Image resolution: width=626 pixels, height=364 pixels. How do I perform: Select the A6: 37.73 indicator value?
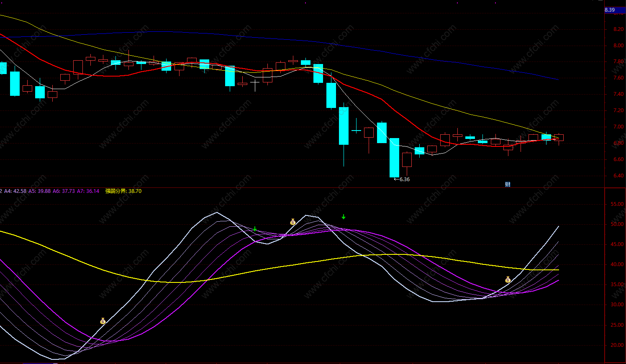tap(64, 191)
